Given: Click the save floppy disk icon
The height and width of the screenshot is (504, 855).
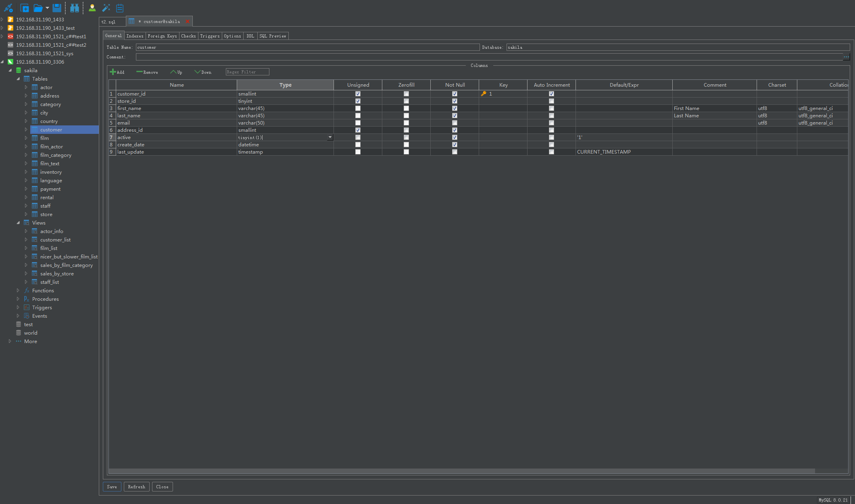Looking at the screenshot, I should [57, 8].
